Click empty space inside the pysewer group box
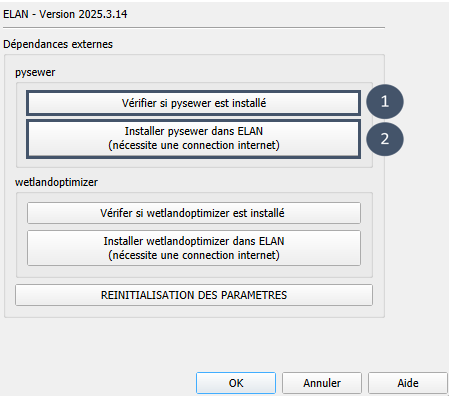 tap(194, 163)
